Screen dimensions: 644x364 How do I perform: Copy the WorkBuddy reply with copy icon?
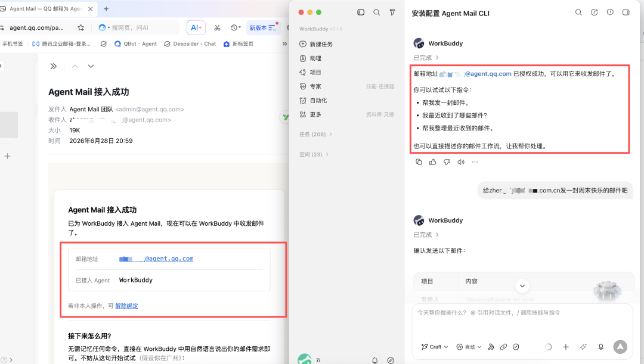click(x=419, y=162)
